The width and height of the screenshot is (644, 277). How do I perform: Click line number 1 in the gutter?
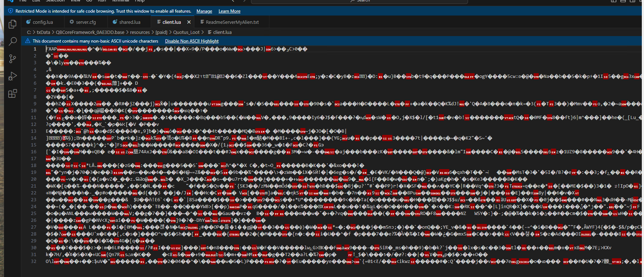click(35, 49)
